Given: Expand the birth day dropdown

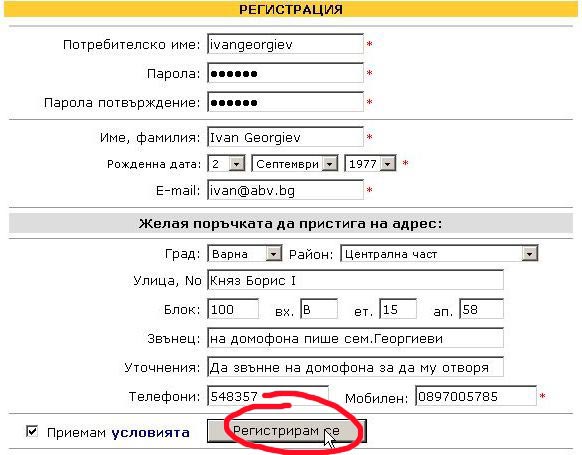Looking at the screenshot, I should pyautogui.click(x=226, y=164).
